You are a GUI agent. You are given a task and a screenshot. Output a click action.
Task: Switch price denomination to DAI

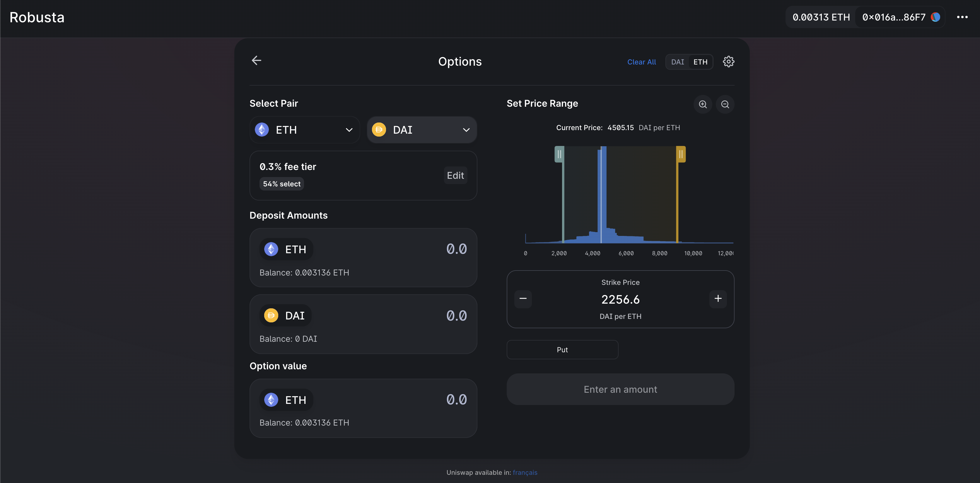tap(677, 62)
